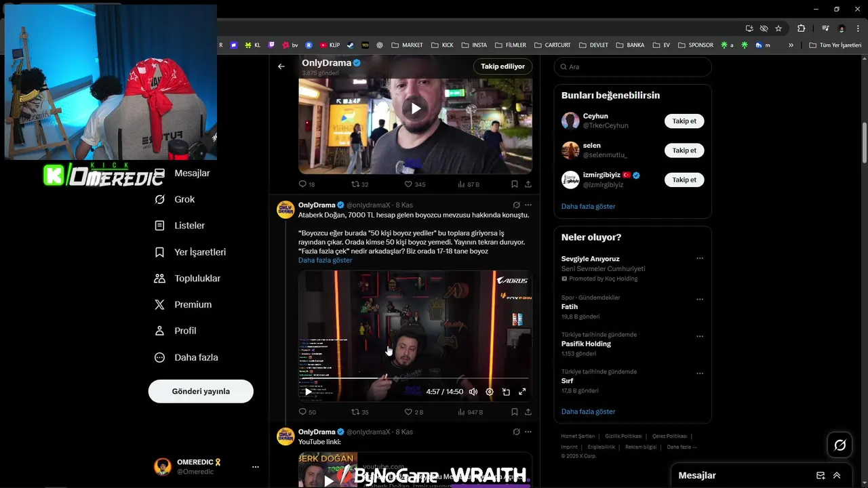Expand the Daha fazla sidebar menu
This screenshot has height=488, width=868.
point(186,357)
